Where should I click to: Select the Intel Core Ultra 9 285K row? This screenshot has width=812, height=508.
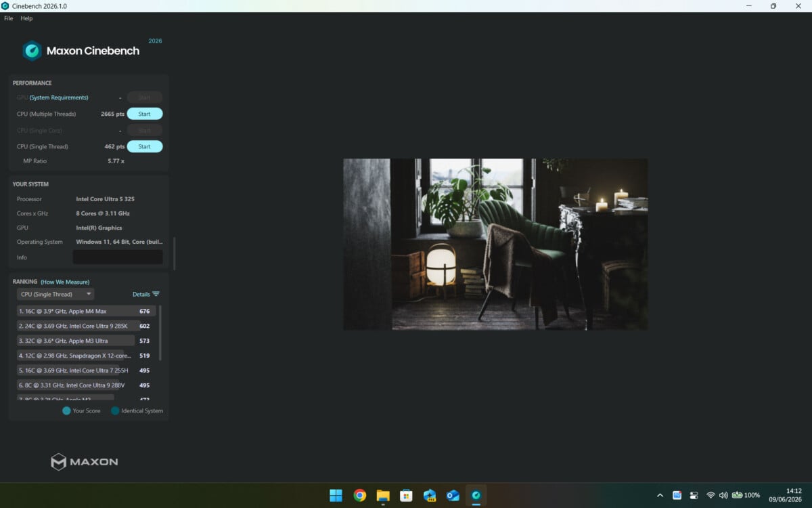[x=86, y=326]
